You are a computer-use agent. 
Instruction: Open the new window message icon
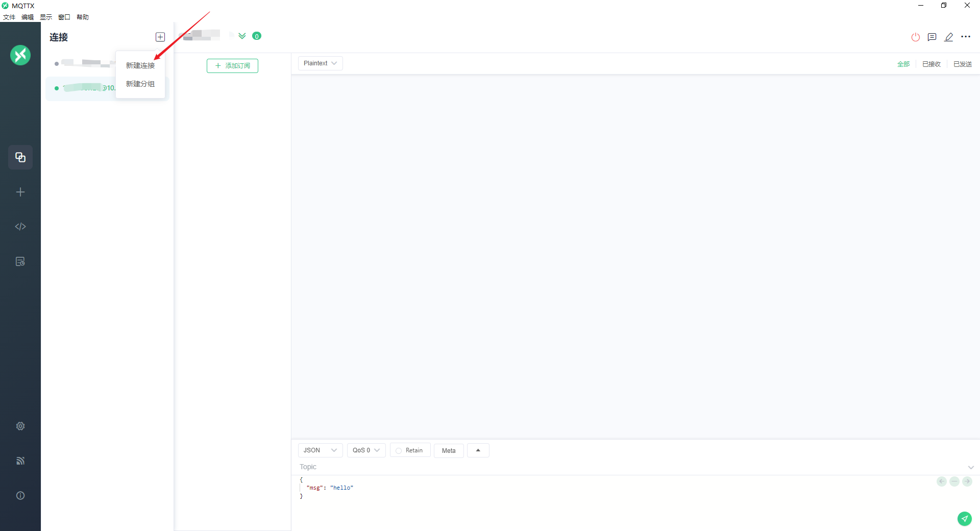point(932,37)
